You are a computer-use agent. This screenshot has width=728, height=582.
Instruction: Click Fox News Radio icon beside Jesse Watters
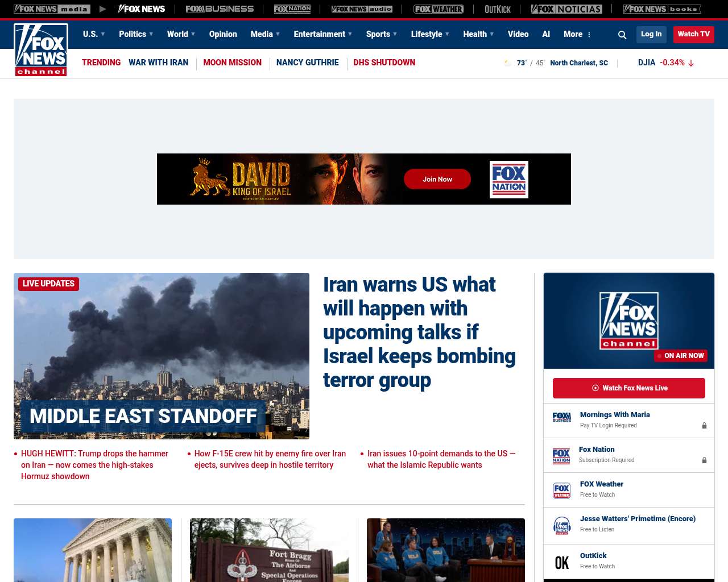(562, 526)
